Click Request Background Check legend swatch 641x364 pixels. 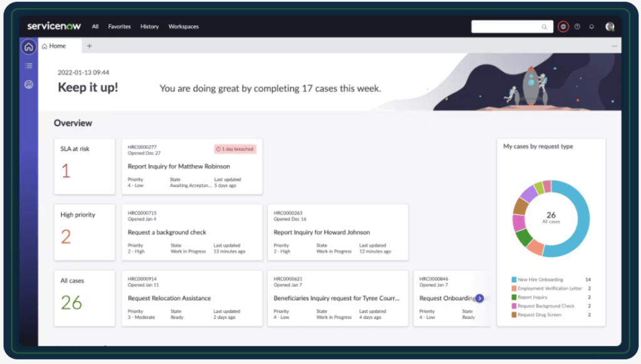(x=514, y=306)
